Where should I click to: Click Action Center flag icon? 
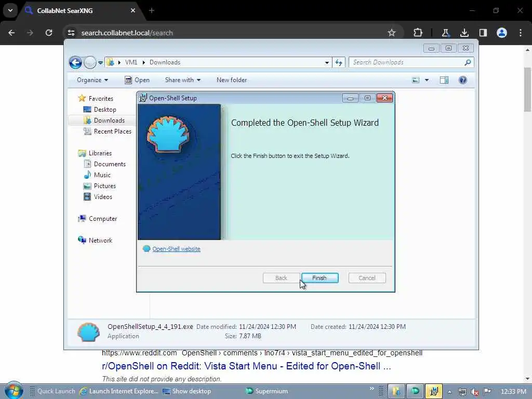pos(487,392)
